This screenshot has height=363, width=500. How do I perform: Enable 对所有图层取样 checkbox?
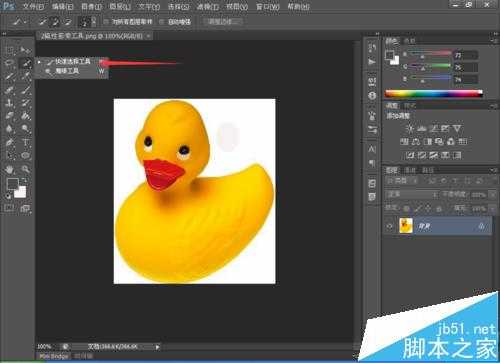tap(106, 22)
